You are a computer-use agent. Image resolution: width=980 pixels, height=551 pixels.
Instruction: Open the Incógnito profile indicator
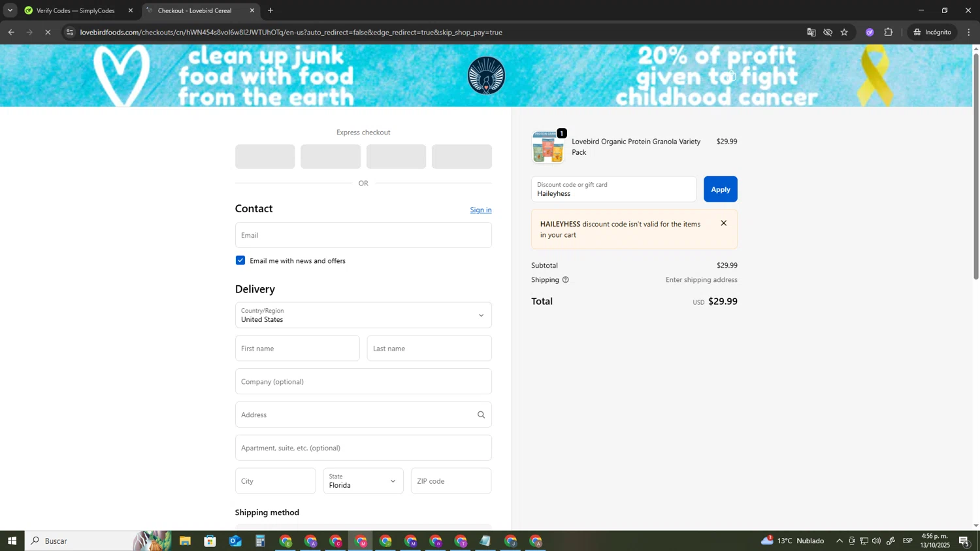[x=932, y=32]
